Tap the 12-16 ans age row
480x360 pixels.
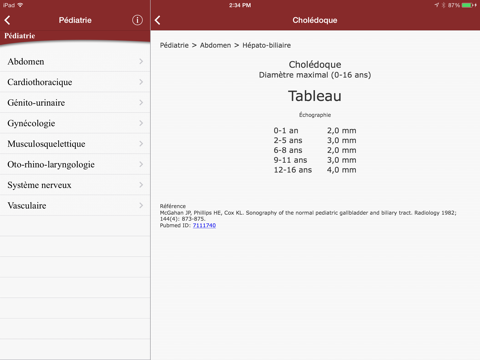coord(315,170)
